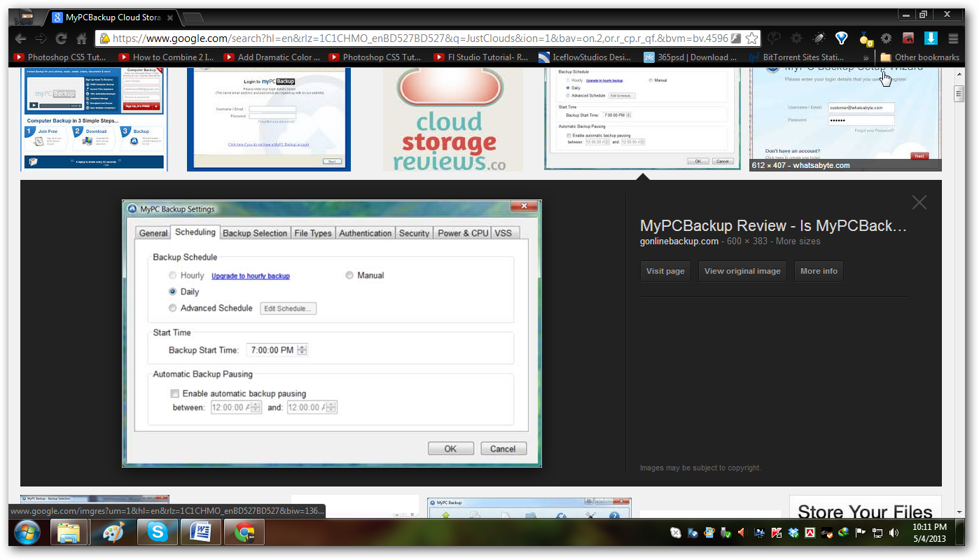This screenshot has height=560, width=979.
Task: Click the More info button
Action: pos(819,271)
